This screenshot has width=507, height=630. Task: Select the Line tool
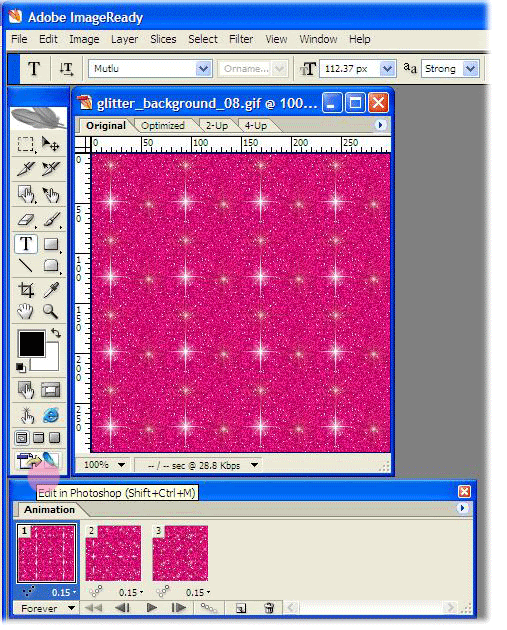26,266
